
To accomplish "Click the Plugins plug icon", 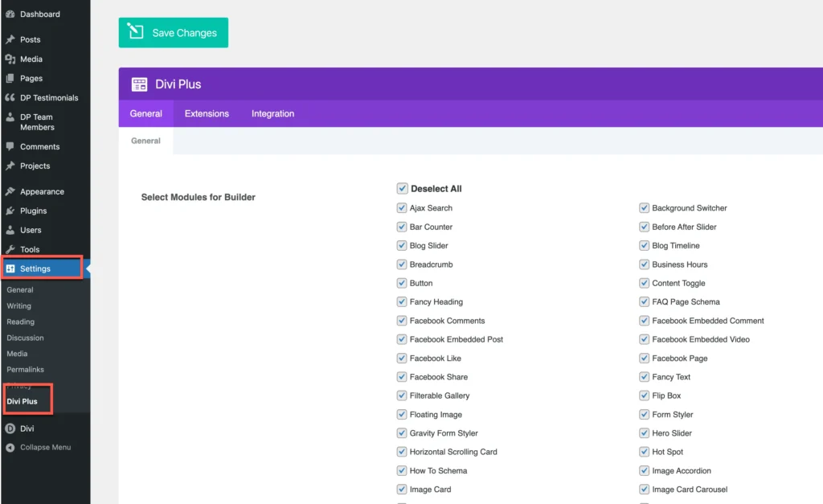I will coord(10,211).
